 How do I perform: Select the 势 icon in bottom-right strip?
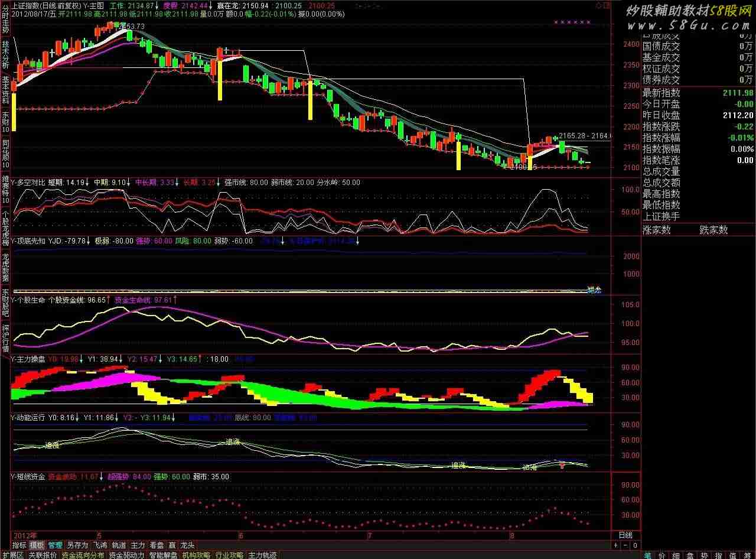(704, 555)
